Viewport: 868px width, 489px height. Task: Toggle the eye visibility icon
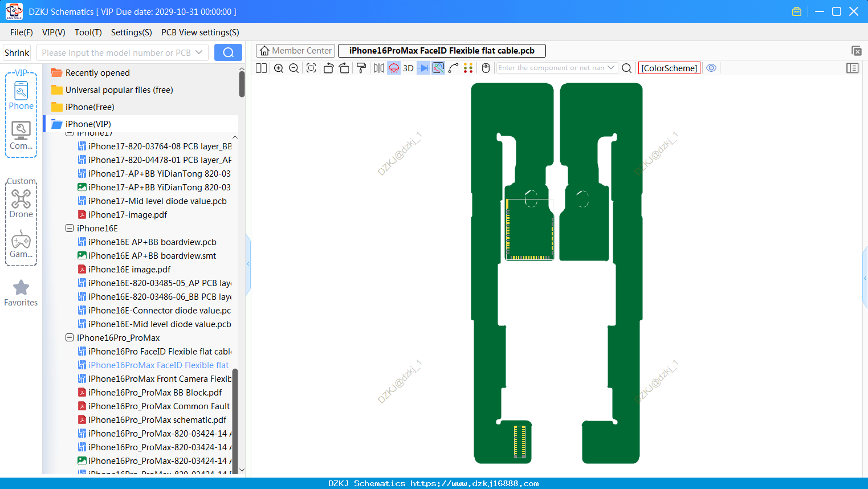coord(711,68)
